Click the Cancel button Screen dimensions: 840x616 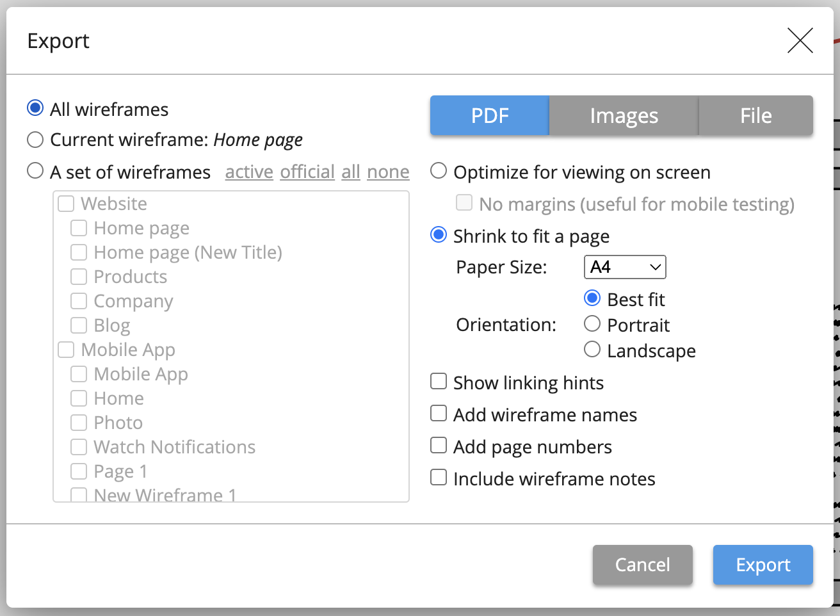[x=642, y=565]
